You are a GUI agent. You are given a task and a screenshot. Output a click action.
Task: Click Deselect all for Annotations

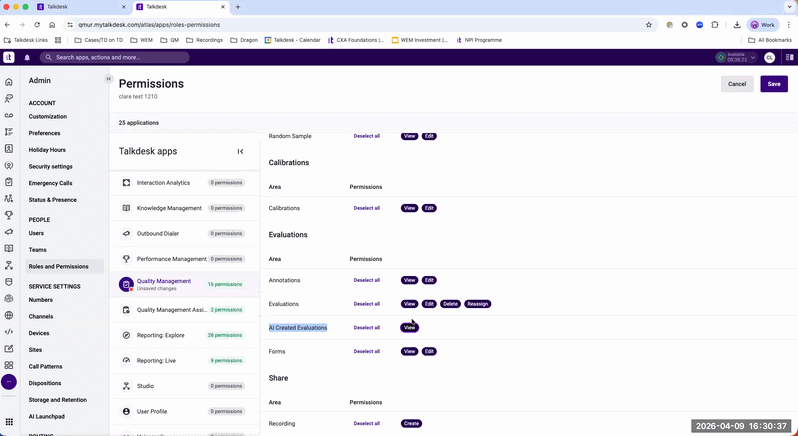pyautogui.click(x=367, y=280)
